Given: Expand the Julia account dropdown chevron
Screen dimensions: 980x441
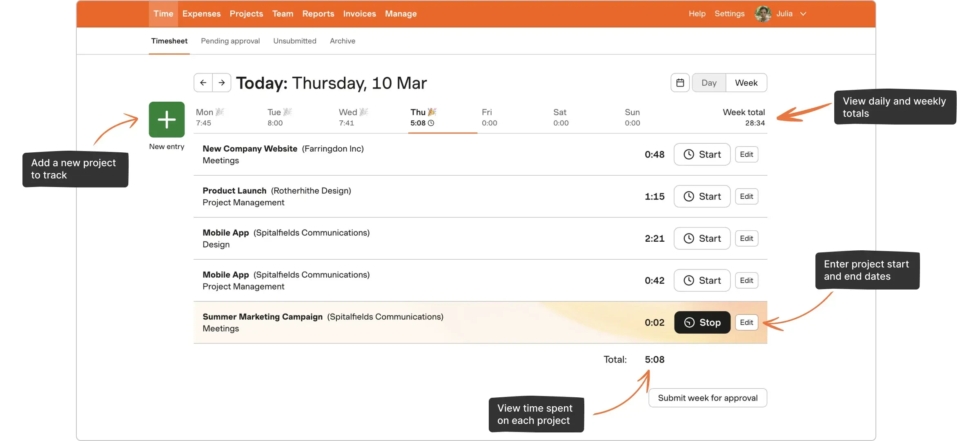Looking at the screenshot, I should click(x=803, y=14).
